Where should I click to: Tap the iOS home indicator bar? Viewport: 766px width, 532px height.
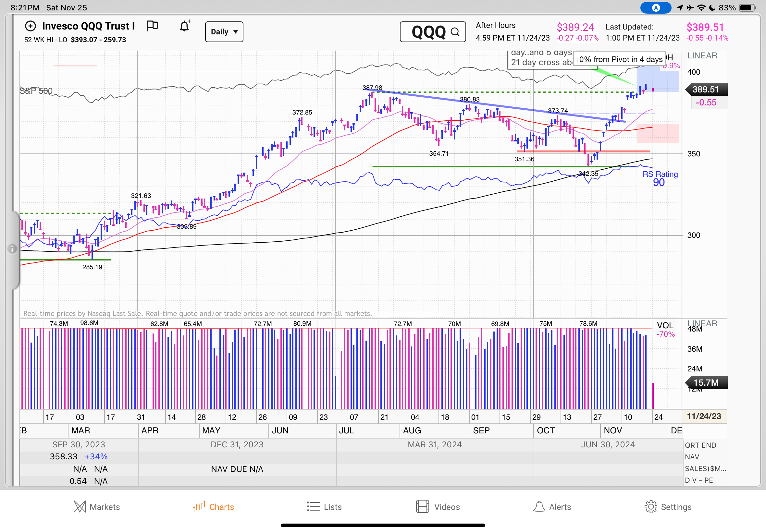pos(383,525)
